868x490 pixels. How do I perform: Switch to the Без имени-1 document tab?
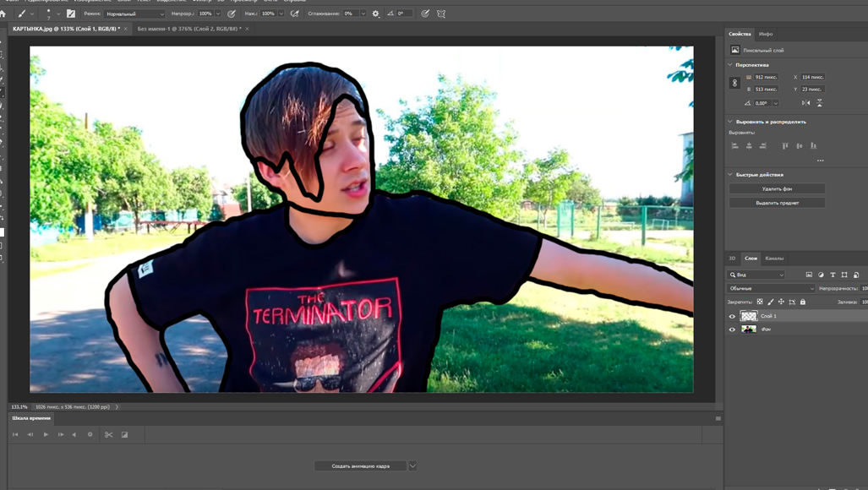tap(189, 29)
